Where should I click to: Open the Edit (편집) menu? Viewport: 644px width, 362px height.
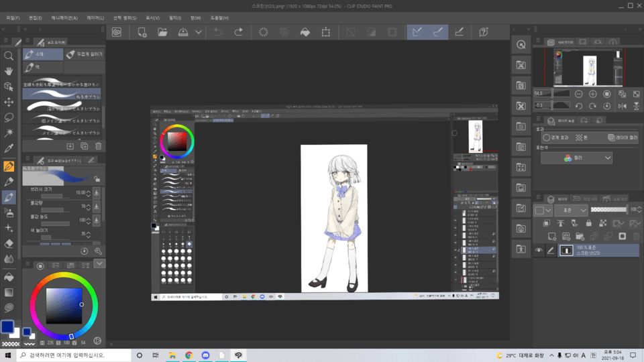36,18
